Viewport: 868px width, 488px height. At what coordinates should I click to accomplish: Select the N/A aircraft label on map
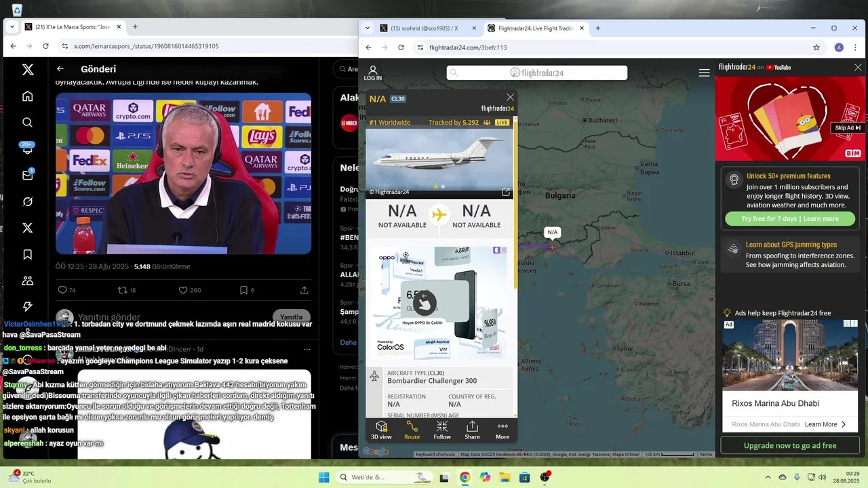click(553, 232)
